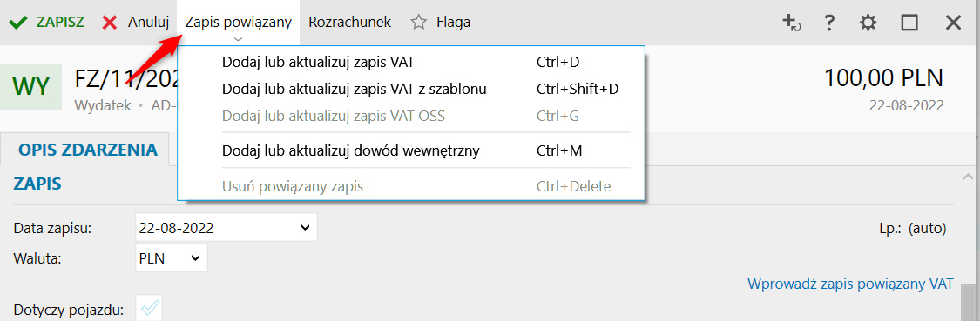980x321 pixels.
Task: Switch to the OPIS ZDARZENIA tab
Action: tap(87, 150)
